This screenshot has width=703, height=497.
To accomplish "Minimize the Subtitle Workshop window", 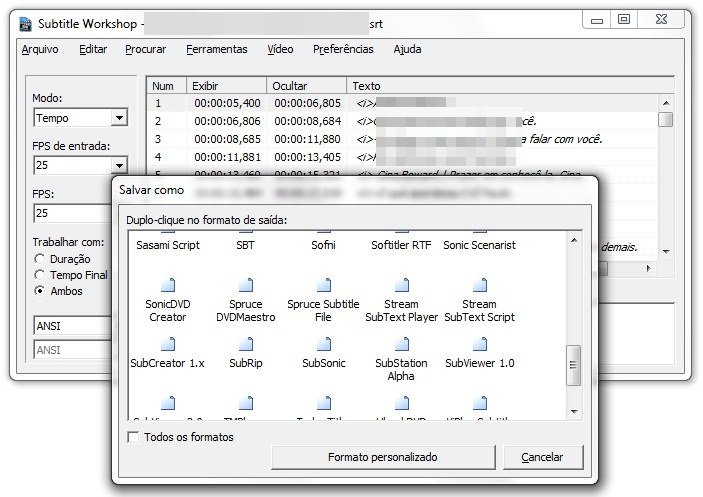I will (597, 20).
